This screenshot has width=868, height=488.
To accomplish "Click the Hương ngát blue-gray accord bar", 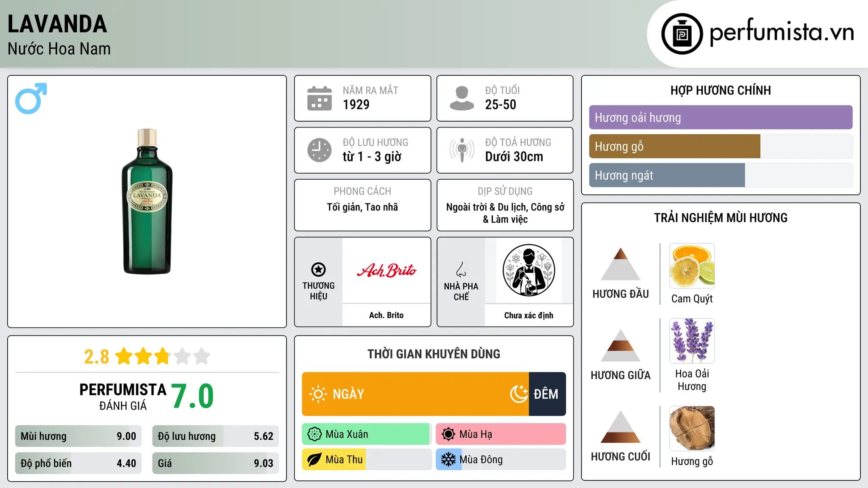I will (x=667, y=175).
